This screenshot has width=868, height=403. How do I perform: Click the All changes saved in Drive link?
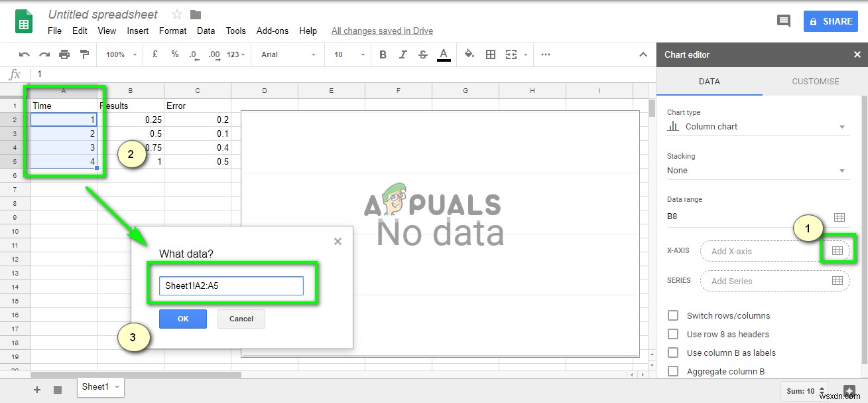pos(382,31)
